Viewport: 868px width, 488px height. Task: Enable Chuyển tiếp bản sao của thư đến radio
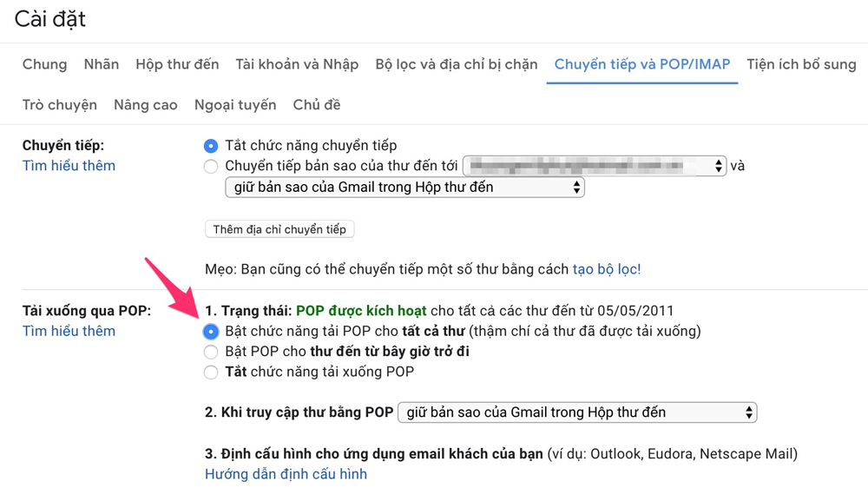click(x=211, y=166)
